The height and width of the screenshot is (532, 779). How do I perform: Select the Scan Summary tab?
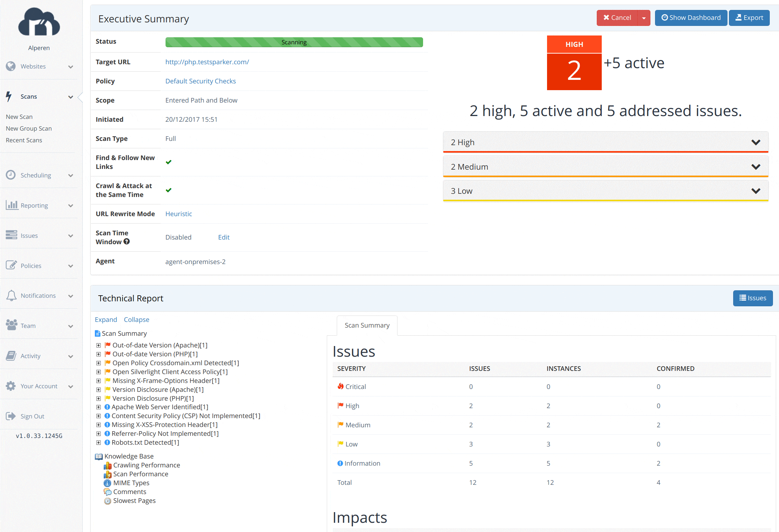(367, 325)
